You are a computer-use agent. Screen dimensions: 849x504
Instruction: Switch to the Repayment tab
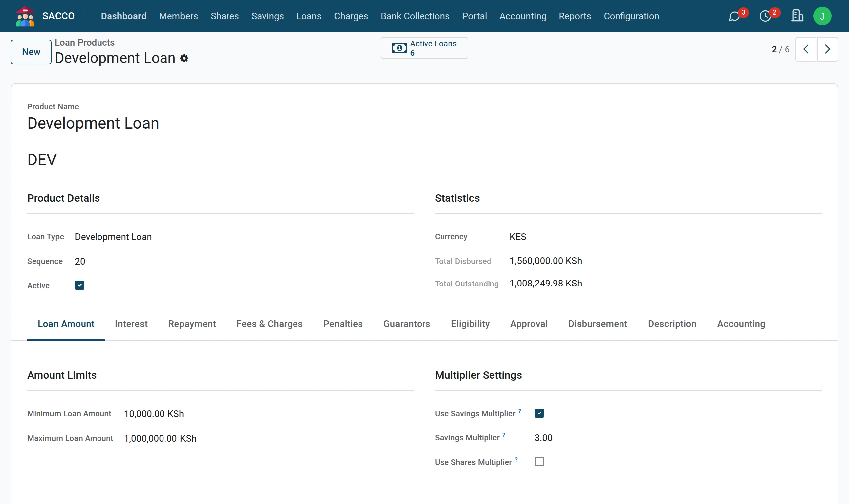coord(192,324)
